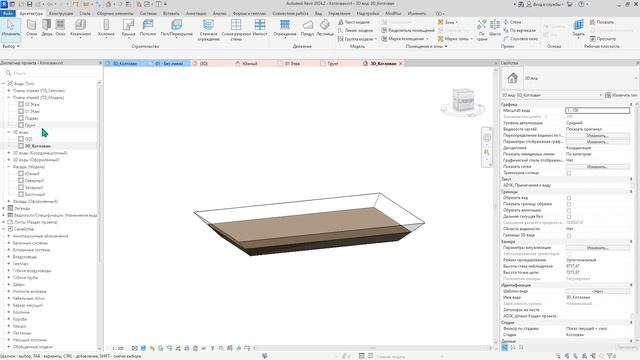This screenshot has width=640, height=360.
Task: Click Изменить for Параметры визуализации
Action: click(598, 248)
